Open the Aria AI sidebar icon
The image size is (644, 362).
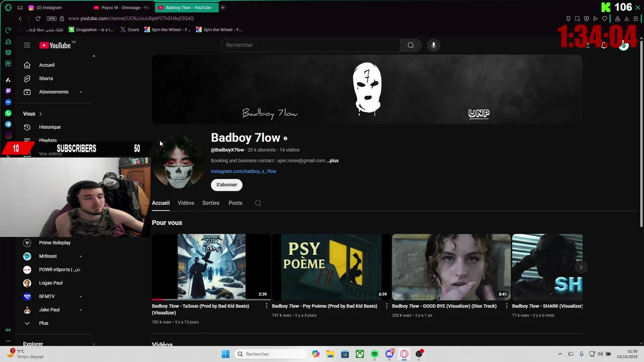coord(8,80)
